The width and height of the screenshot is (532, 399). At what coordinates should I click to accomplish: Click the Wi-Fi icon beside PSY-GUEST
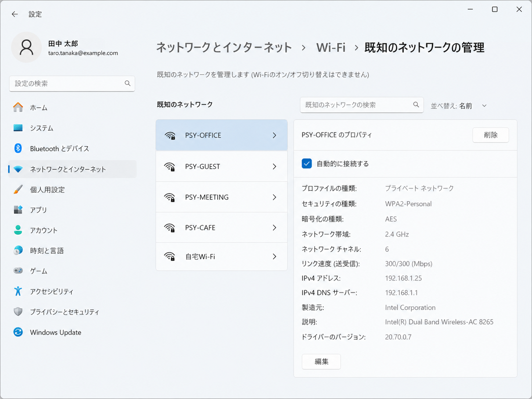tap(170, 167)
